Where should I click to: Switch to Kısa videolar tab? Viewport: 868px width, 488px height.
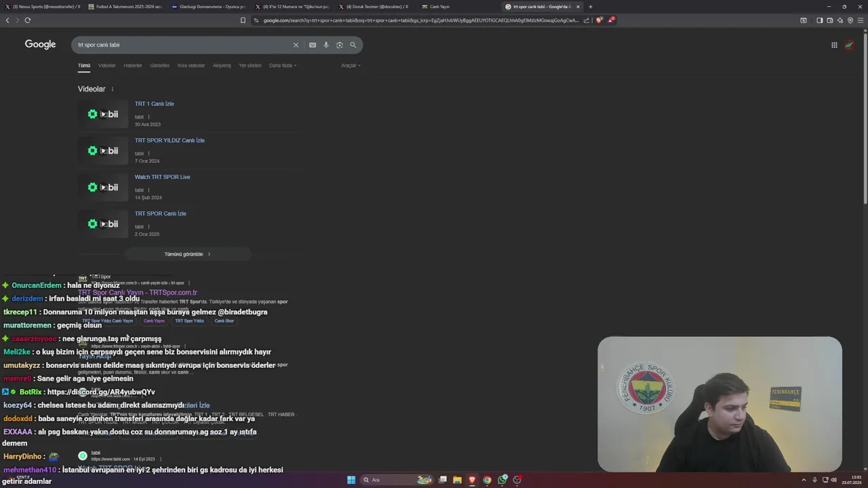(191, 66)
